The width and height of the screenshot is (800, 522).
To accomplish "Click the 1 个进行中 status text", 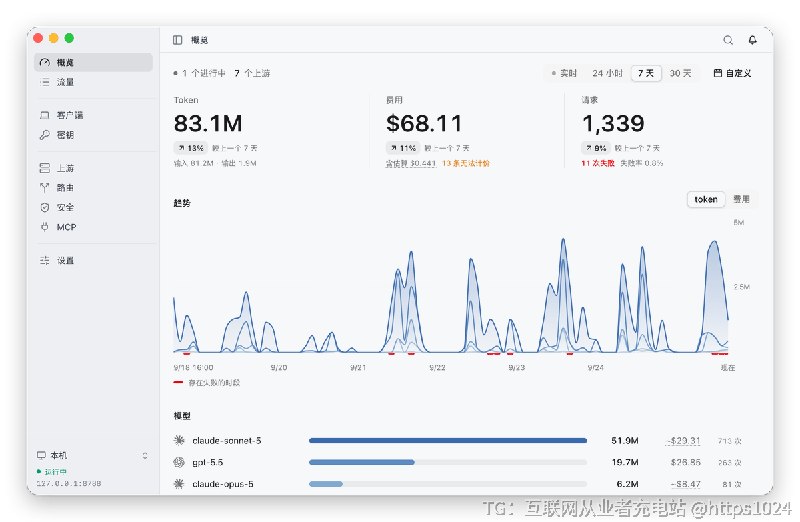I will coord(200,73).
